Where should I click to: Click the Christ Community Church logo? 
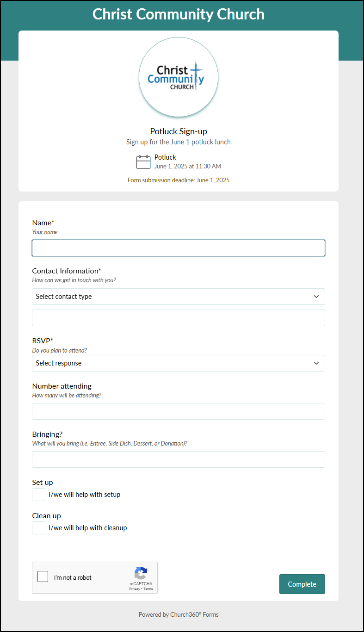point(179,77)
